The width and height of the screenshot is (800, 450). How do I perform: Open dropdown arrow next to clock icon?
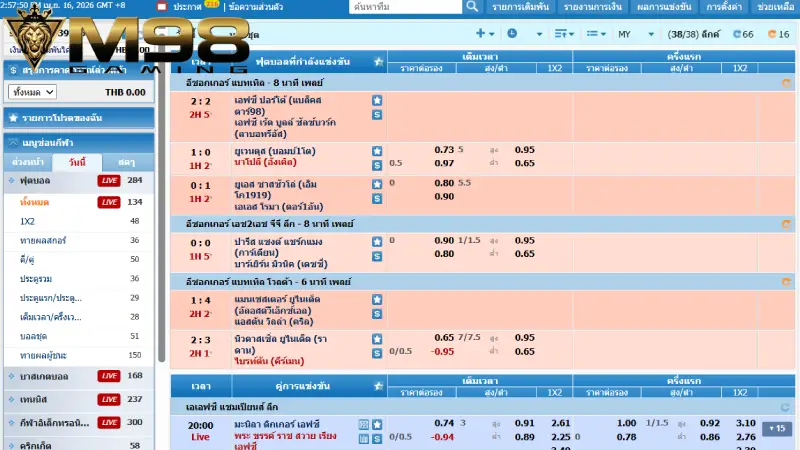coord(539,34)
